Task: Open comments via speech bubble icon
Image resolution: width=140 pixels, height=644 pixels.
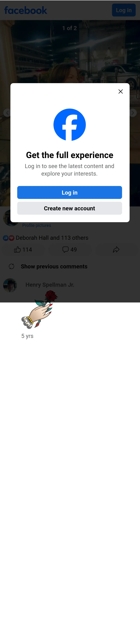Action: click(x=65, y=250)
